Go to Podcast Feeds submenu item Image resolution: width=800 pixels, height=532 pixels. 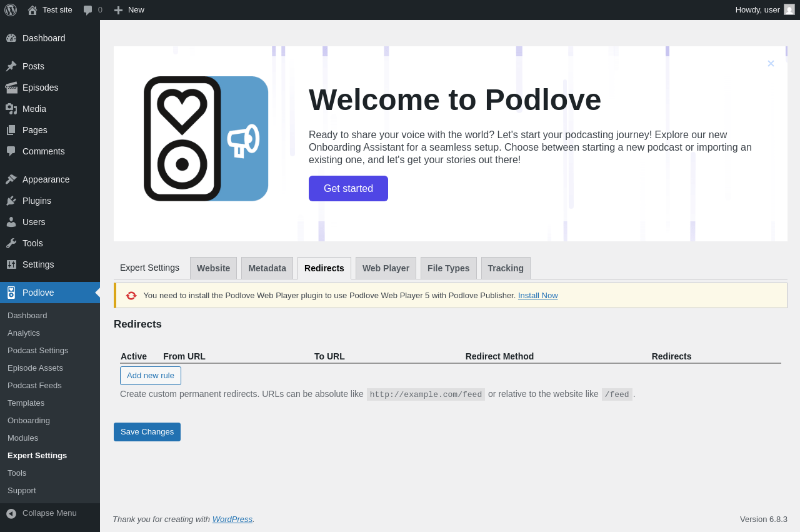[50, 385]
